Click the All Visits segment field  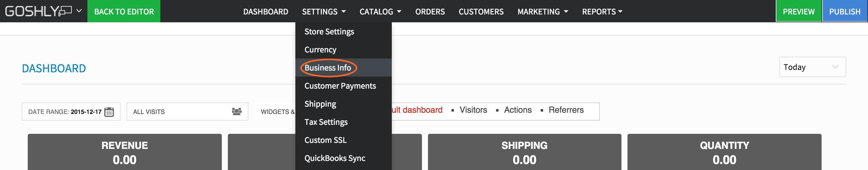point(187,111)
